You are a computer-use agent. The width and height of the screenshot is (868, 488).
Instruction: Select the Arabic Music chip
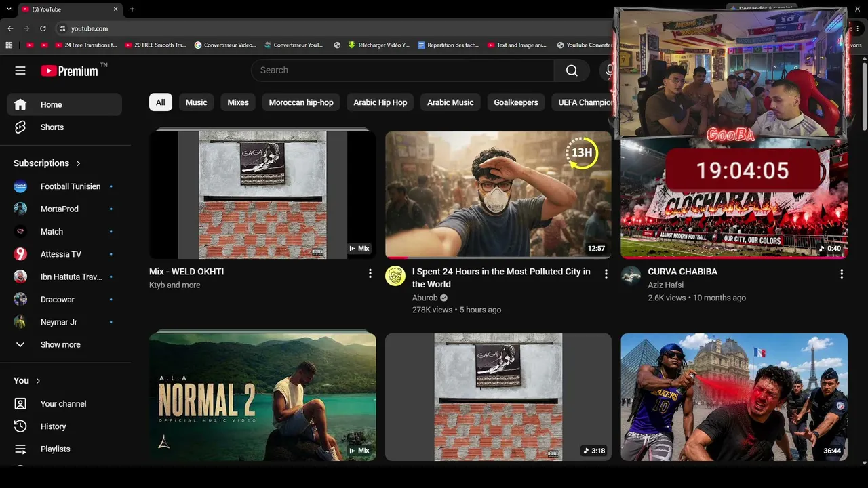coord(450,102)
